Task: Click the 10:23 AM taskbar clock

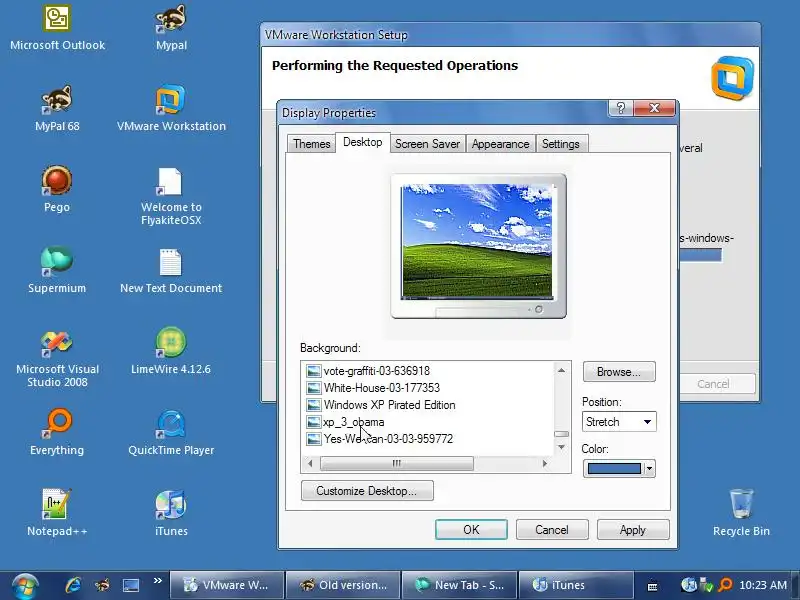Action: point(763,585)
